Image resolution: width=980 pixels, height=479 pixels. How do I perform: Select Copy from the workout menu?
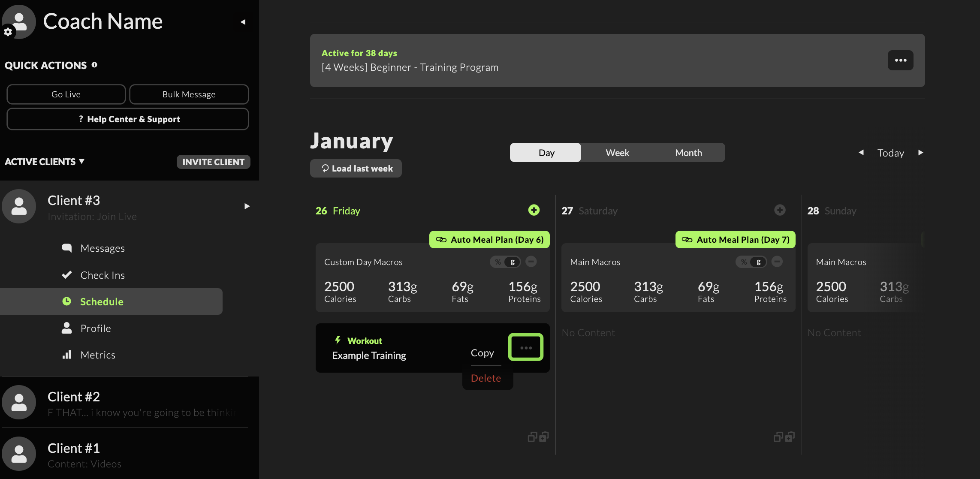(x=482, y=353)
